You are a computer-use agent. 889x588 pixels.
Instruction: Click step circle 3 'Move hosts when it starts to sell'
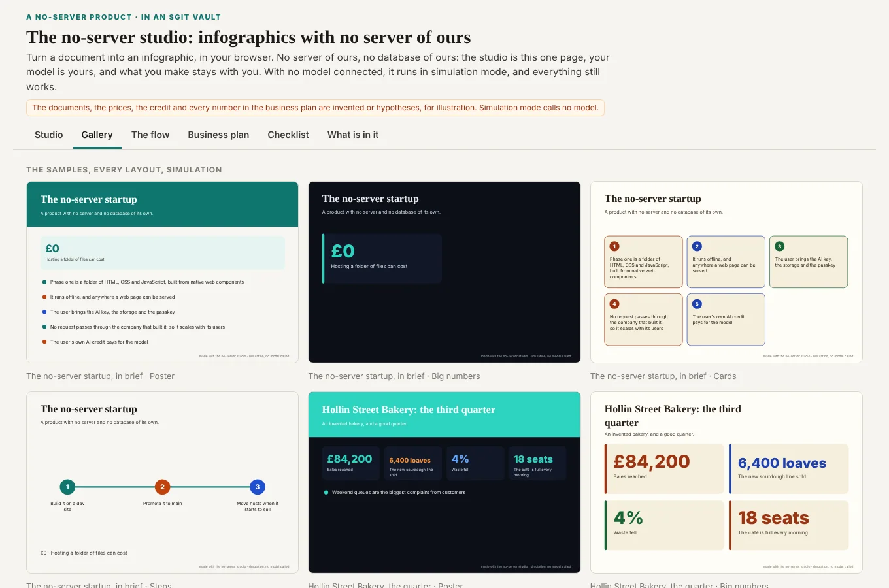pos(258,487)
